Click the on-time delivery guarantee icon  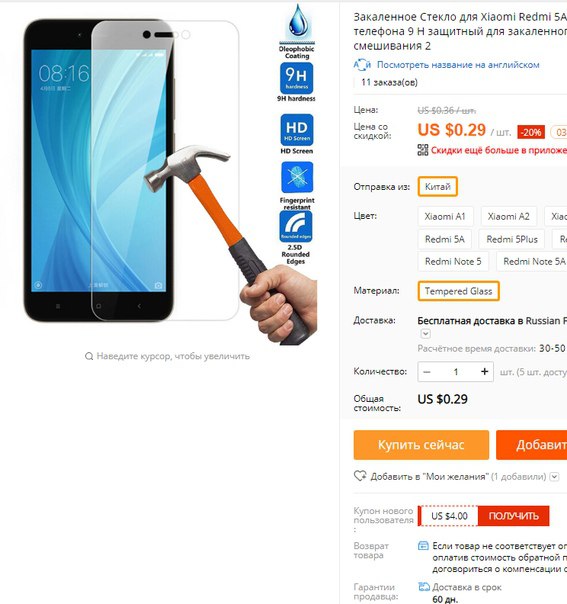[424, 587]
